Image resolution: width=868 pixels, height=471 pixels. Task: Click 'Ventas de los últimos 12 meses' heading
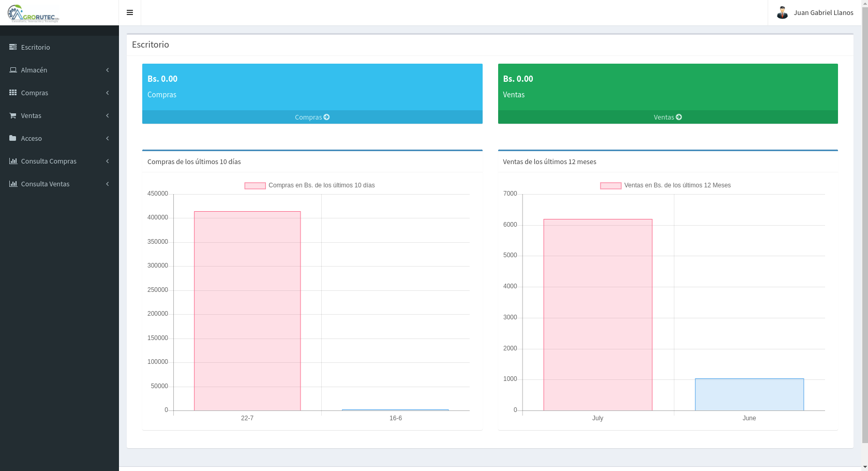coord(549,161)
